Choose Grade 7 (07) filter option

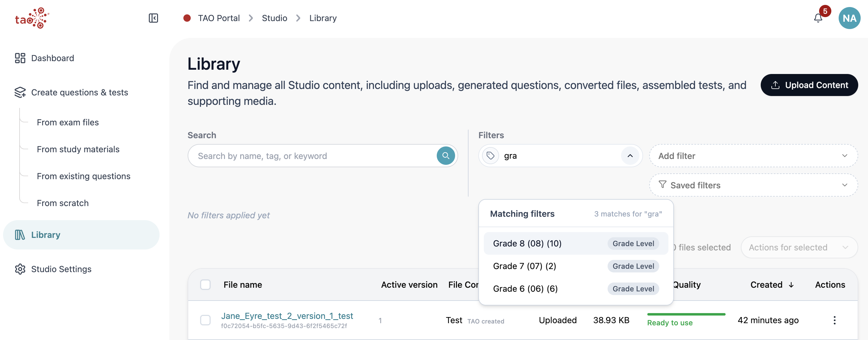click(x=576, y=266)
